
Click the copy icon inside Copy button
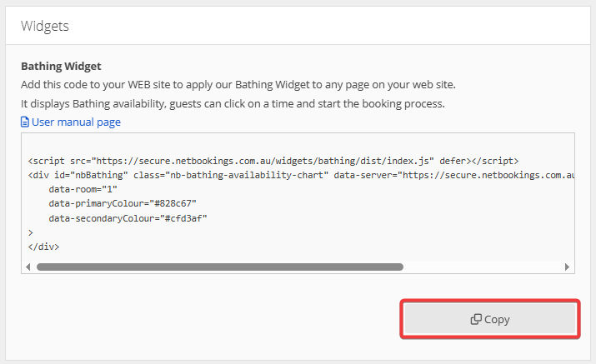click(476, 319)
